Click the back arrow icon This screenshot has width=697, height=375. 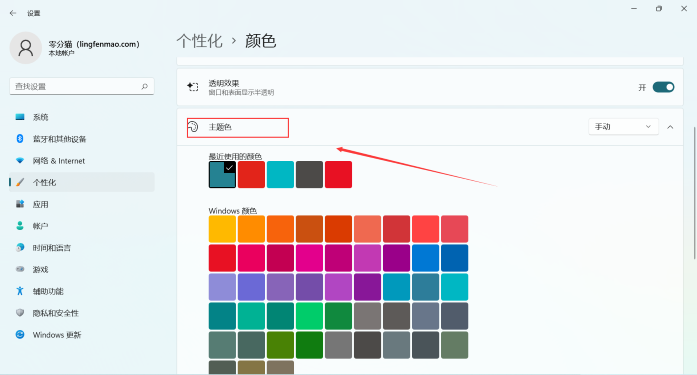13,13
